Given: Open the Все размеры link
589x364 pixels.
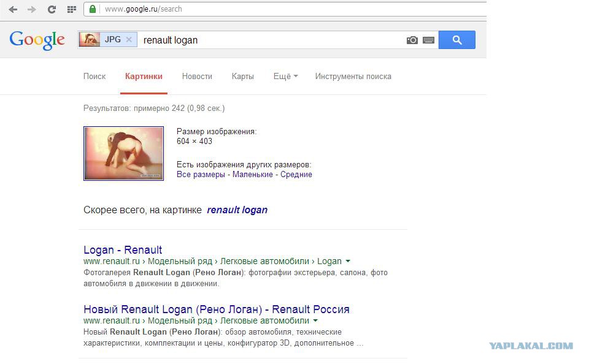Looking at the screenshot, I should (201, 175).
